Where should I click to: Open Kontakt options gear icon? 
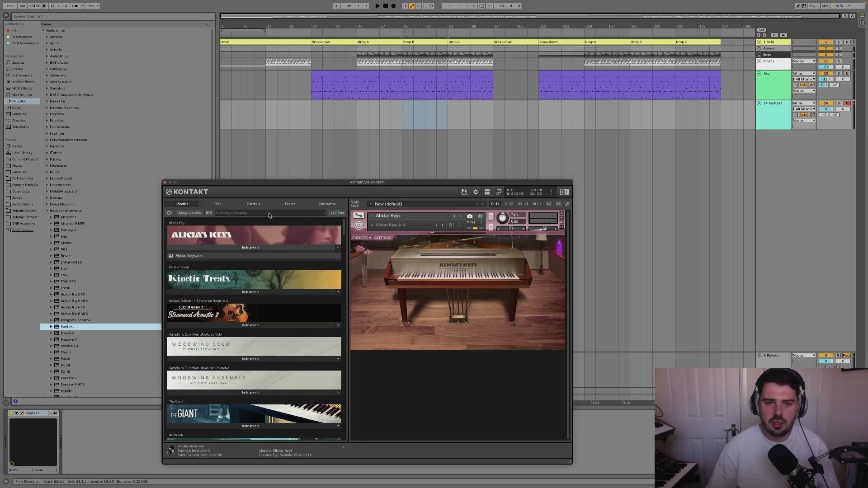click(476, 192)
